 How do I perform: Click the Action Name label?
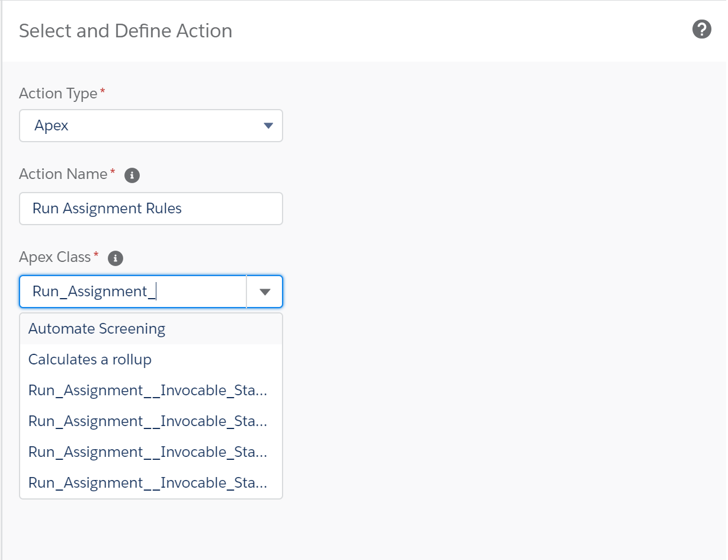[63, 174]
